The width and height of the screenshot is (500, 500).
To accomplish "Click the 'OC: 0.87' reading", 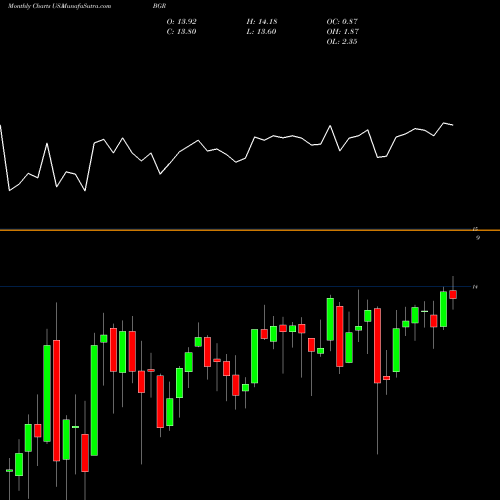I will point(342,22).
